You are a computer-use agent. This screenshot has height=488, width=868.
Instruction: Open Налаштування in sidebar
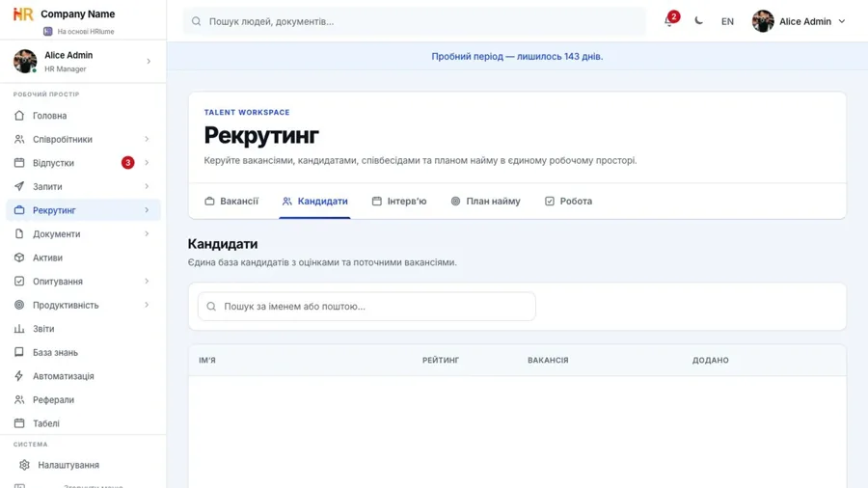(x=83, y=465)
